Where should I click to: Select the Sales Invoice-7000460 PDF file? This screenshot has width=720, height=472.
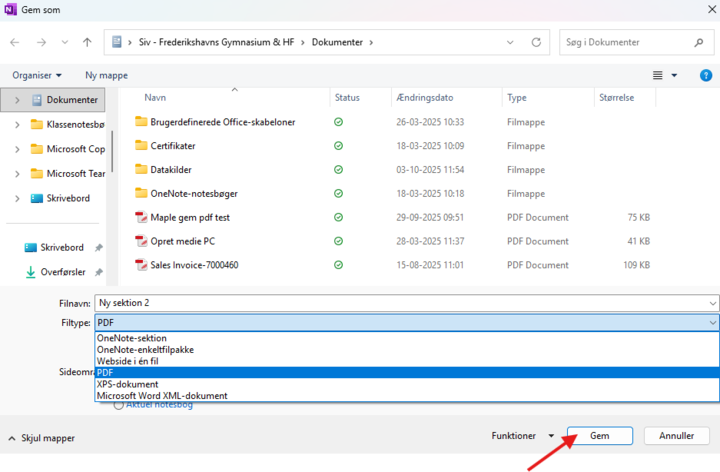(x=194, y=265)
